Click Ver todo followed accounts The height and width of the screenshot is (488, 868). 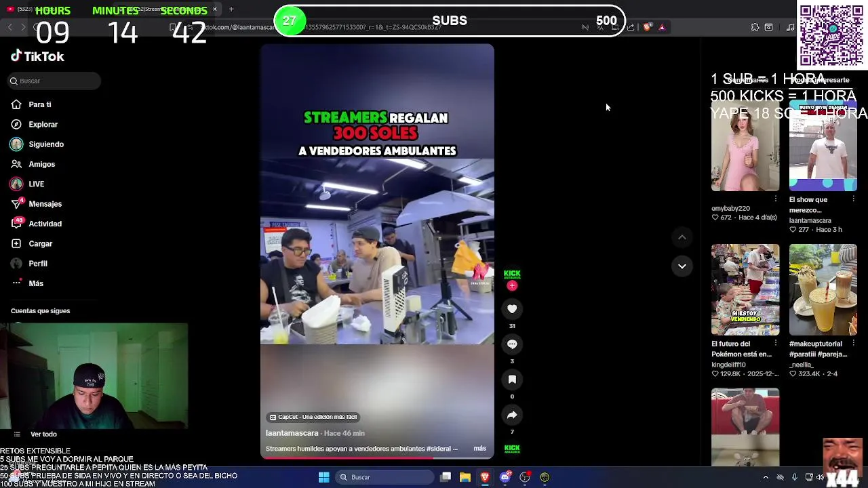(x=43, y=434)
